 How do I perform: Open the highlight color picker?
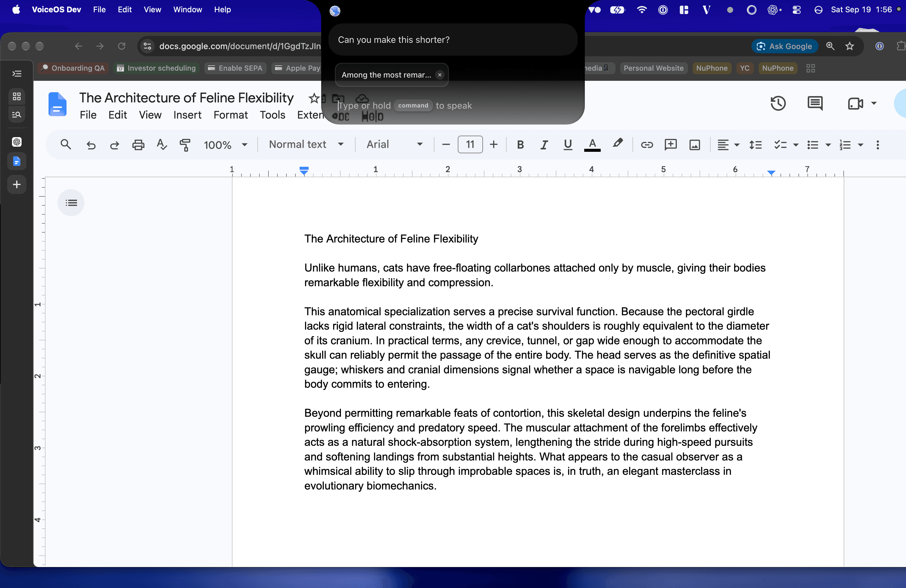click(617, 144)
